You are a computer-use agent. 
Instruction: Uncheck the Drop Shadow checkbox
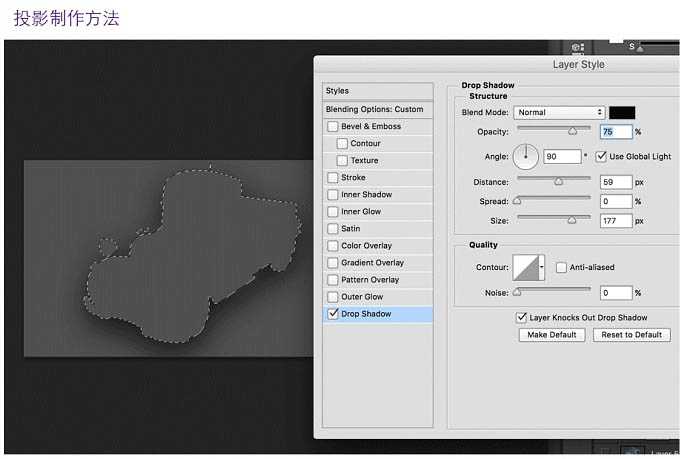point(333,314)
